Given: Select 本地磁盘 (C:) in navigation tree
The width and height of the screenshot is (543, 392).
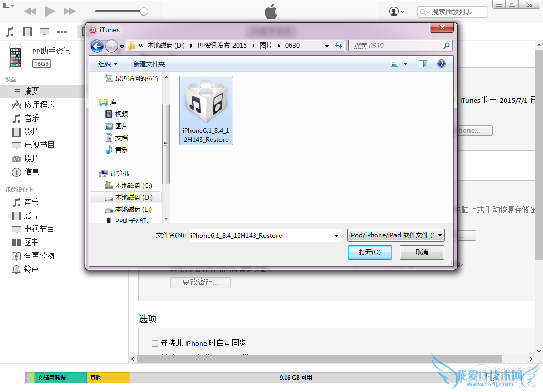Looking at the screenshot, I should click(128, 186).
